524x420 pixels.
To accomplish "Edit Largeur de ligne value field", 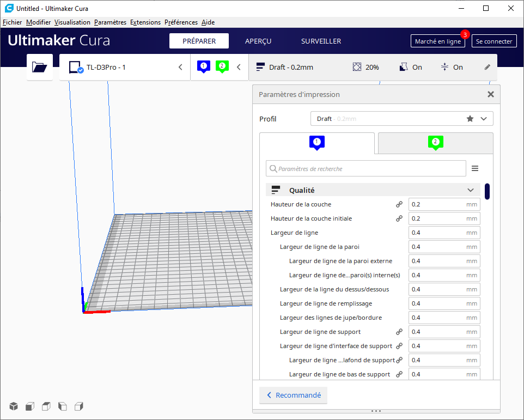I will pyautogui.click(x=444, y=233).
